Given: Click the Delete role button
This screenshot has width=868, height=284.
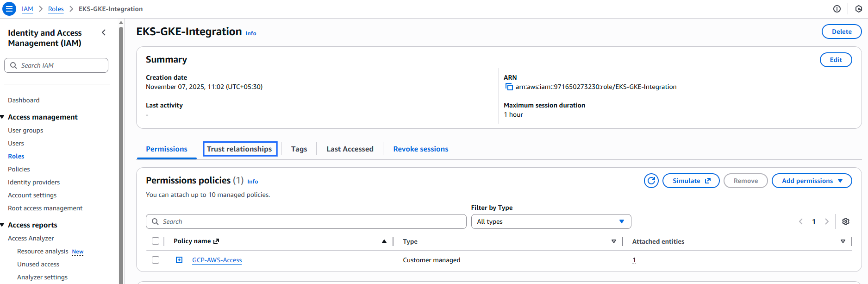Looking at the screenshot, I should click(x=841, y=32).
